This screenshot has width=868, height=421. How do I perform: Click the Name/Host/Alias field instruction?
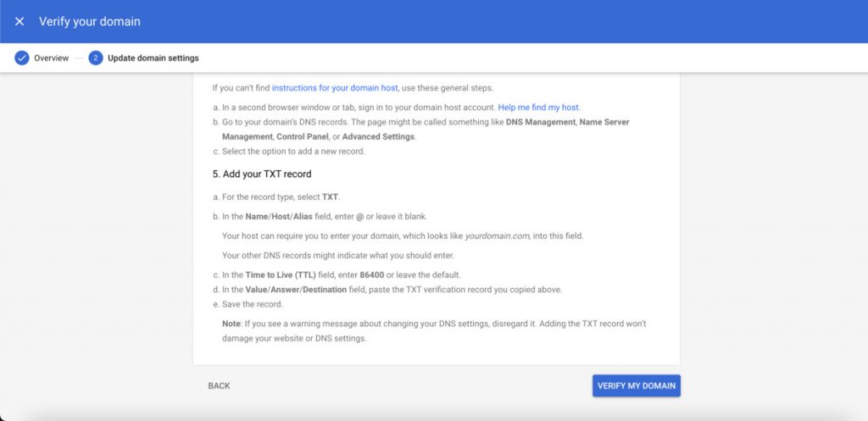click(x=320, y=216)
